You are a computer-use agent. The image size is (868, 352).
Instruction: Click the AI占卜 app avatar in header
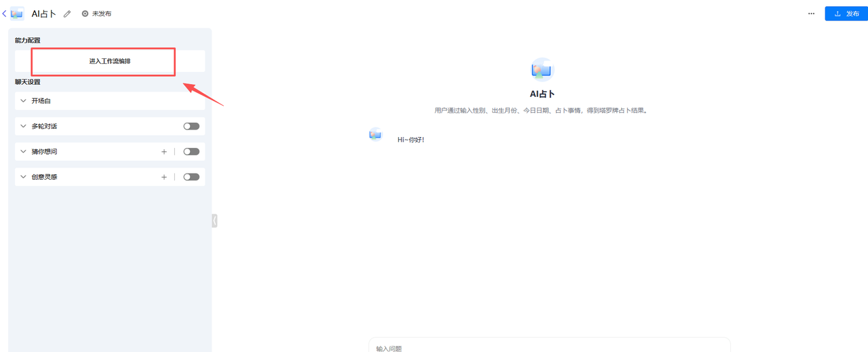pos(17,14)
